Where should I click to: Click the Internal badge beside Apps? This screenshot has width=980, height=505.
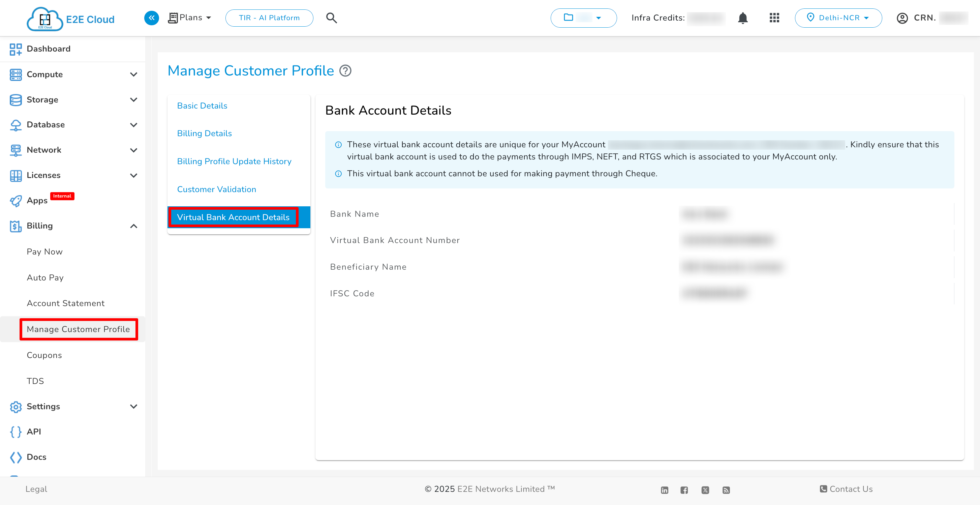[x=62, y=196]
